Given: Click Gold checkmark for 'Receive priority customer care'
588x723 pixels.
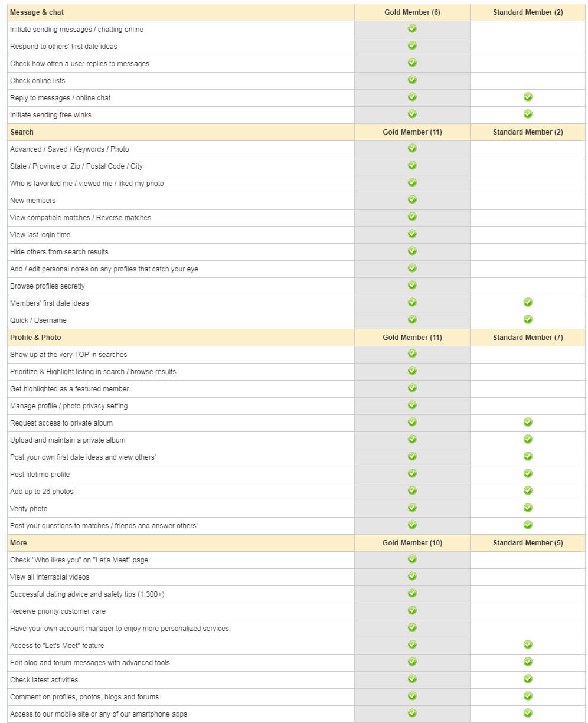Looking at the screenshot, I should coord(412,610).
